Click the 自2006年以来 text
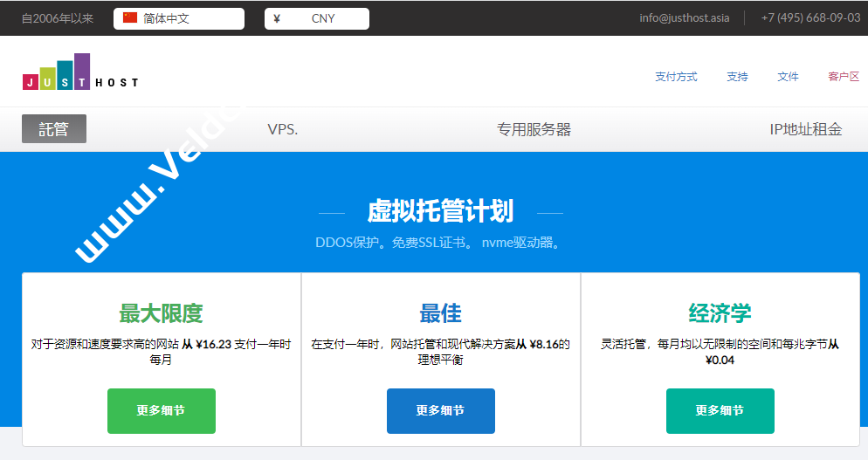868x460 pixels. coord(58,18)
